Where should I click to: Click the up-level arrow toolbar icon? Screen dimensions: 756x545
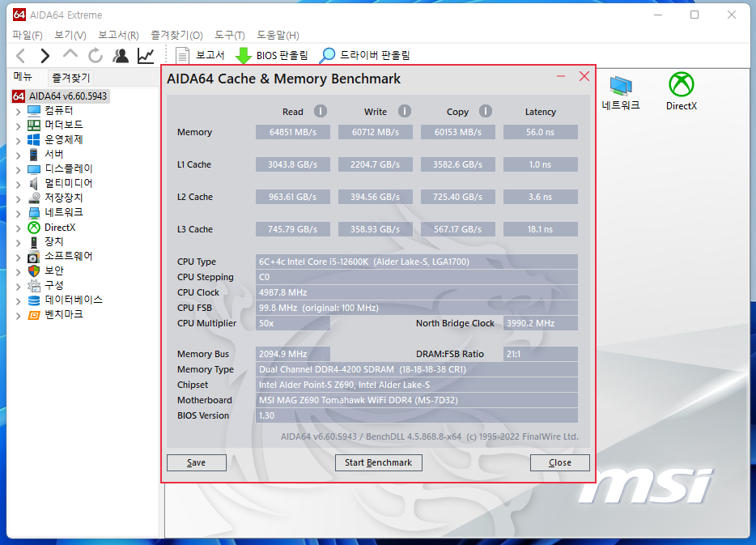[x=70, y=54]
